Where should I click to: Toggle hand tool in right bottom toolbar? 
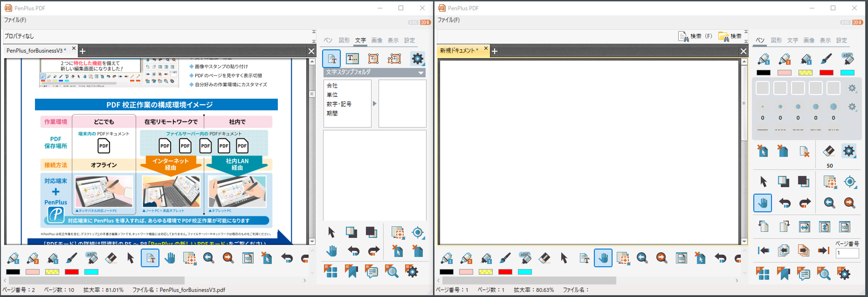pyautogui.click(x=603, y=258)
